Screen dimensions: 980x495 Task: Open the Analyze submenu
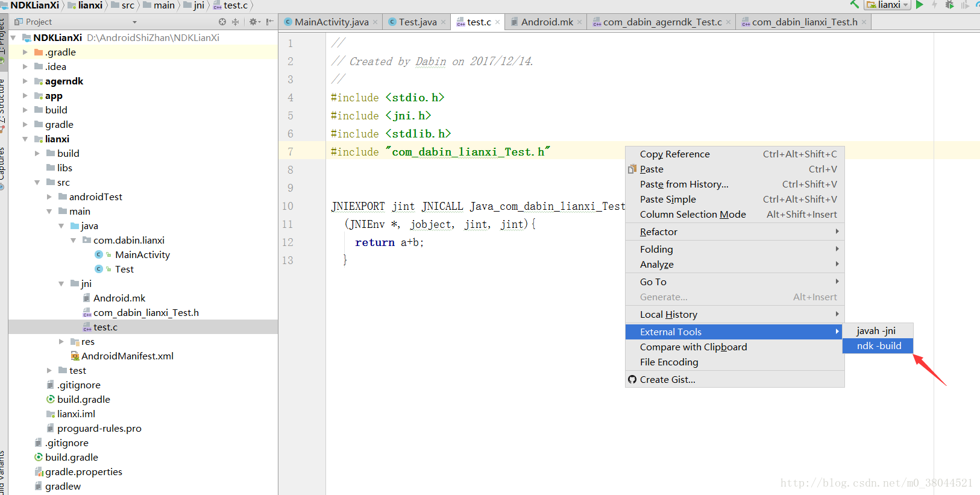pyautogui.click(x=735, y=264)
